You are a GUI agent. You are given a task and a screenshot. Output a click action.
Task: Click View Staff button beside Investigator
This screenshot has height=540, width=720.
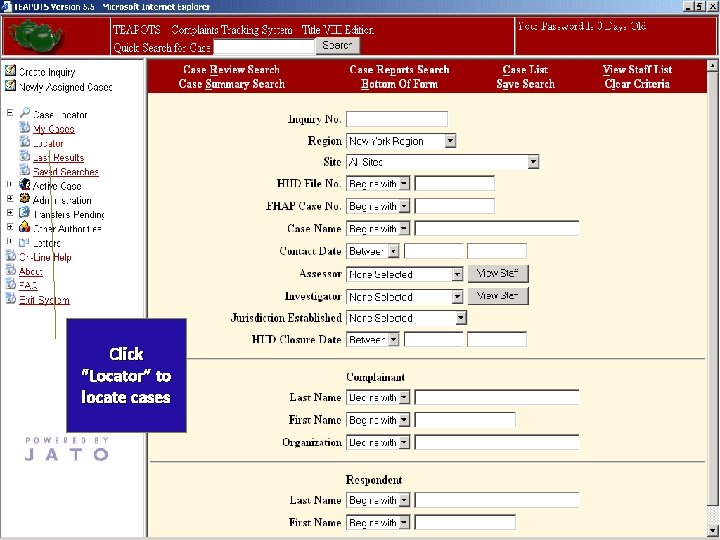pyautogui.click(x=498, y=296)
